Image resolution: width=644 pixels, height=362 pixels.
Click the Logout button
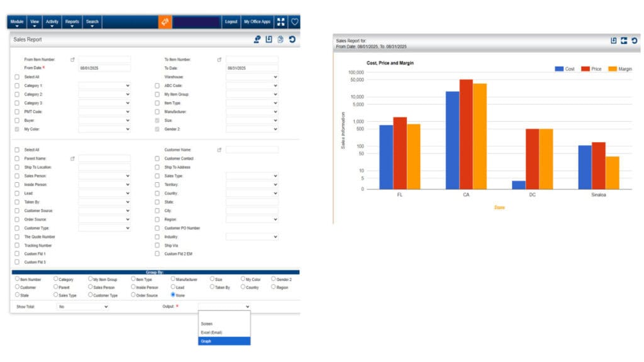click(x=231, y=22)
